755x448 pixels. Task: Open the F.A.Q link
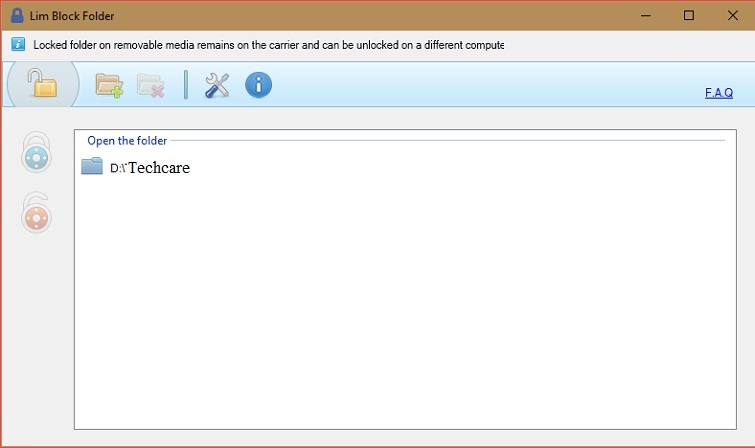(x=718, y=93)
